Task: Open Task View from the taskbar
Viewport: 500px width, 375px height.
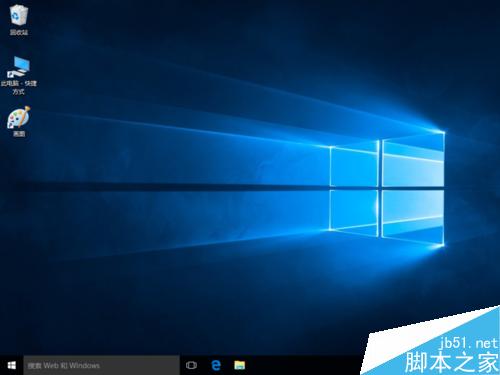Action: 191,365
